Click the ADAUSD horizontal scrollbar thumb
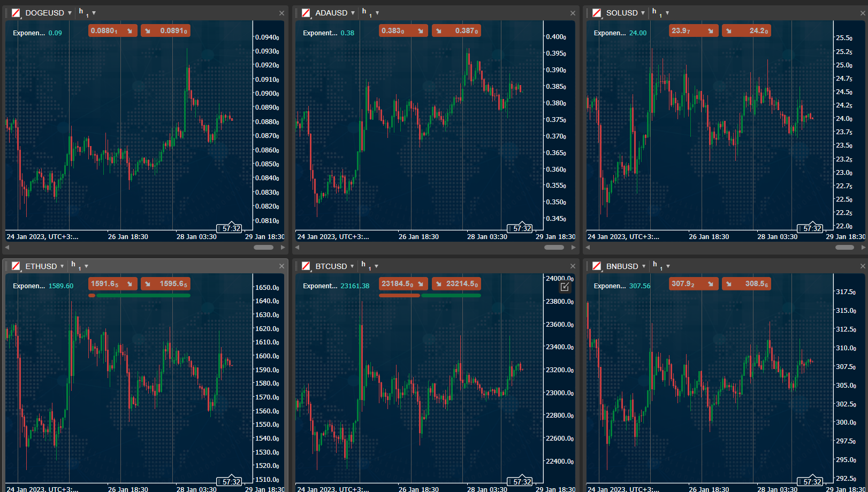Image resolution: width=868 pixels, height=492 pixels. (554, 248)
